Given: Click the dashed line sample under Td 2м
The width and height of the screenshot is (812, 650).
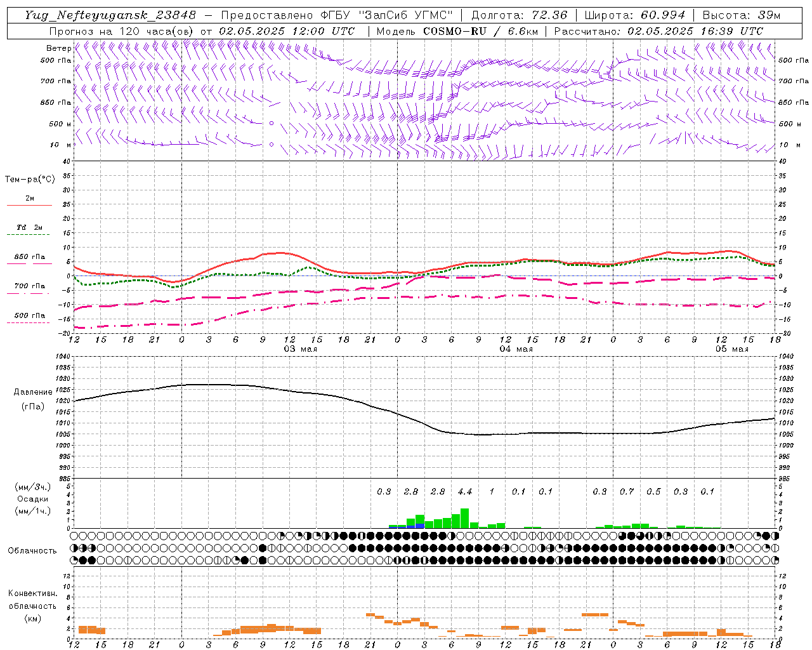Looking at the screenshot, I should 29,235.
